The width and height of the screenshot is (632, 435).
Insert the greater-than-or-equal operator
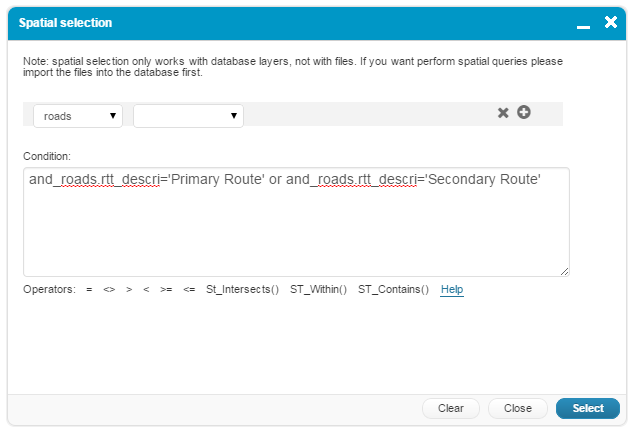[166, 290]
